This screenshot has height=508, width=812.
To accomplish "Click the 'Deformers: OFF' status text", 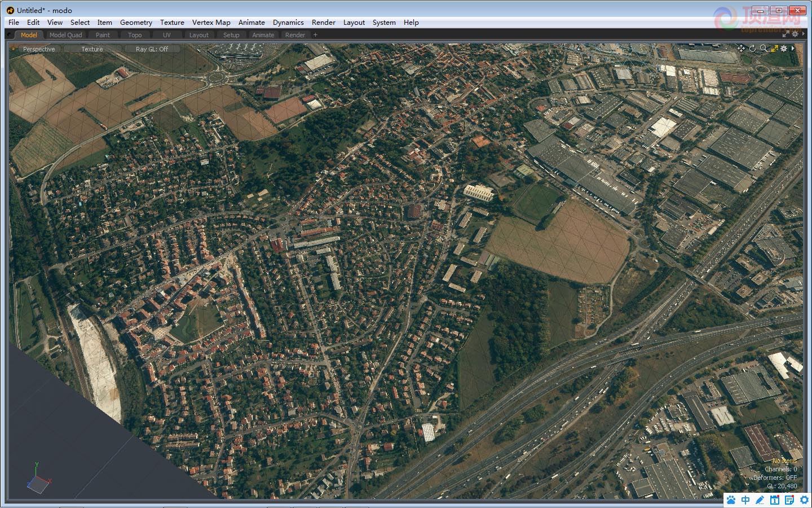I will (x=775, y=478).
